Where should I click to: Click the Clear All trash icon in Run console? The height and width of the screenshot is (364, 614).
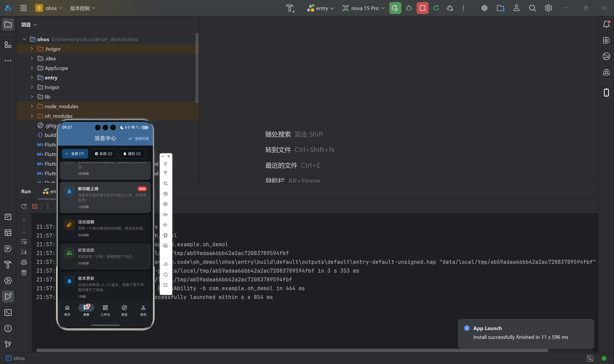click(24, 273)
